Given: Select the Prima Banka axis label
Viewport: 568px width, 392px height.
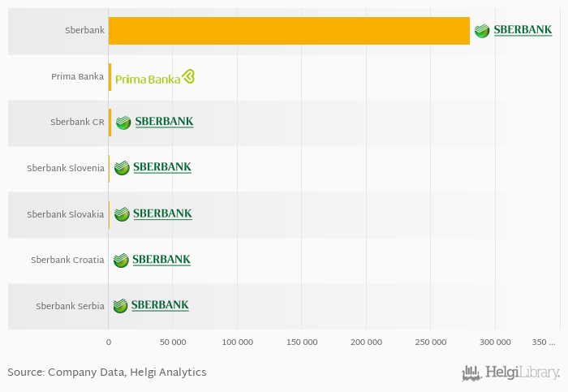Looking at the screenshot, I should click(x=77, y=77).
